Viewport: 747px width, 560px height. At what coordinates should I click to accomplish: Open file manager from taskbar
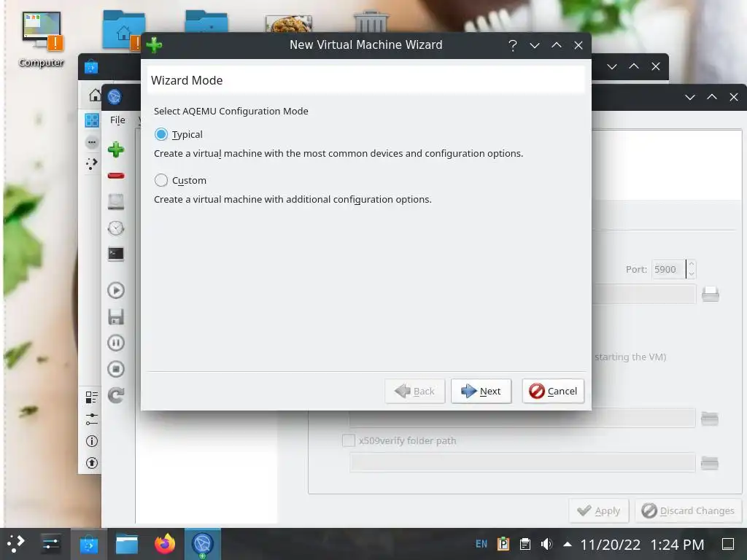[x=127, y=544]
